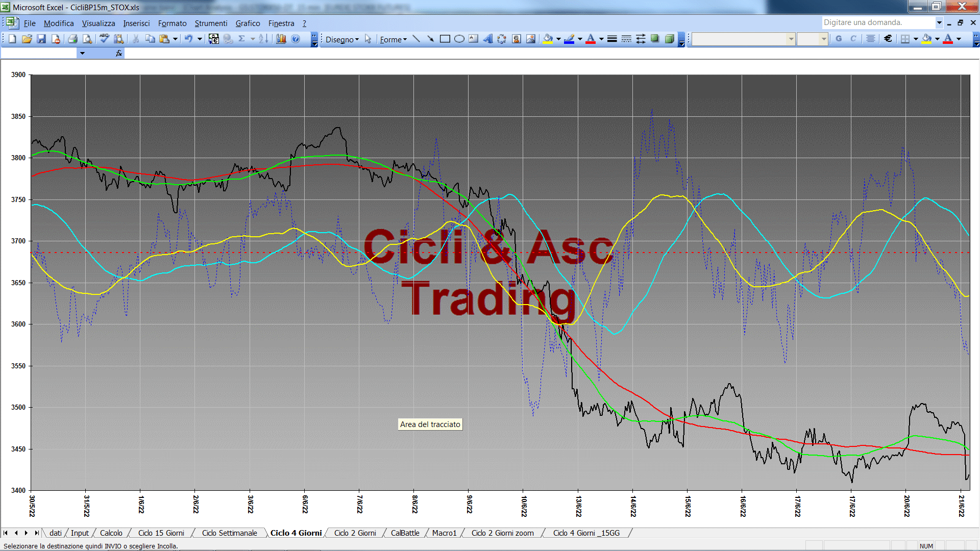Insert picture from file icon
Image resolution: width=980 pixels, height=551 pixels.
point(531,39)
